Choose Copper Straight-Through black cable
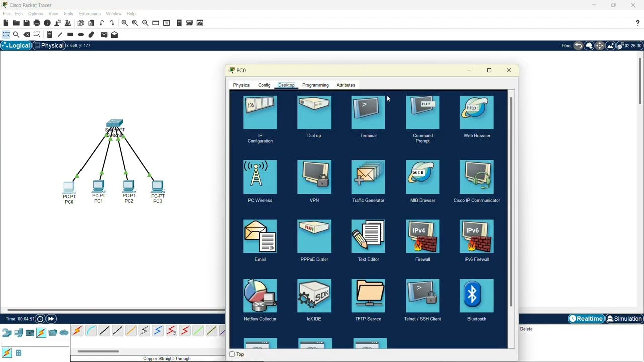The width and height of the screenshot is (644, 362). tap(104, 331)
